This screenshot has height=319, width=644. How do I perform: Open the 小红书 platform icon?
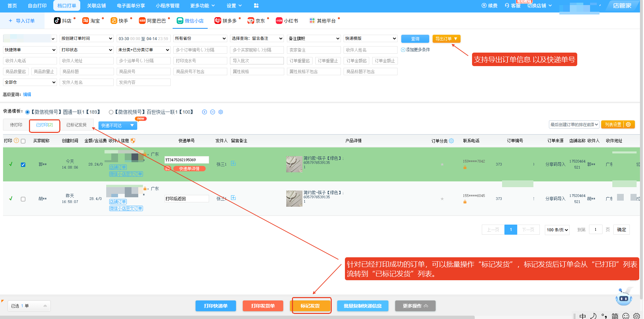click(279, 21)
